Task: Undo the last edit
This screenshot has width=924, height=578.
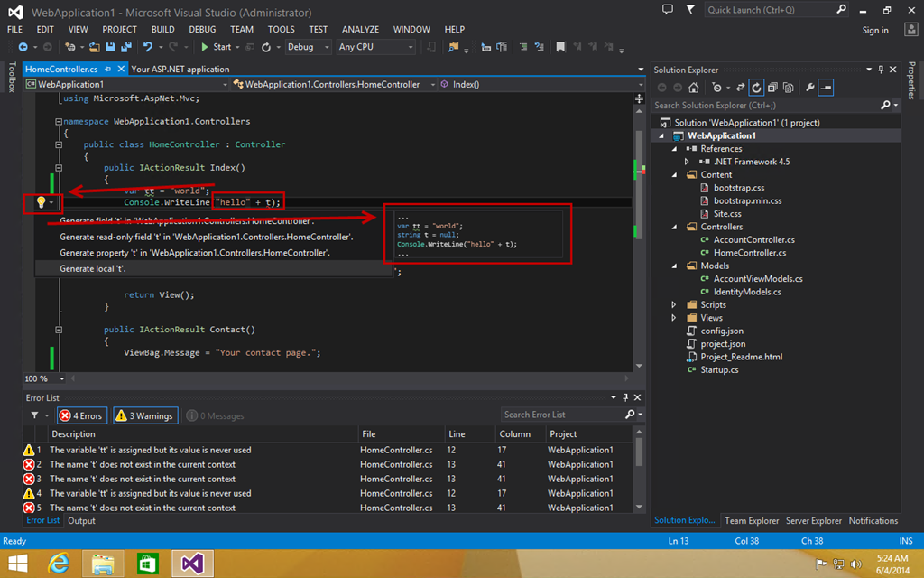Action: point(148,47)
